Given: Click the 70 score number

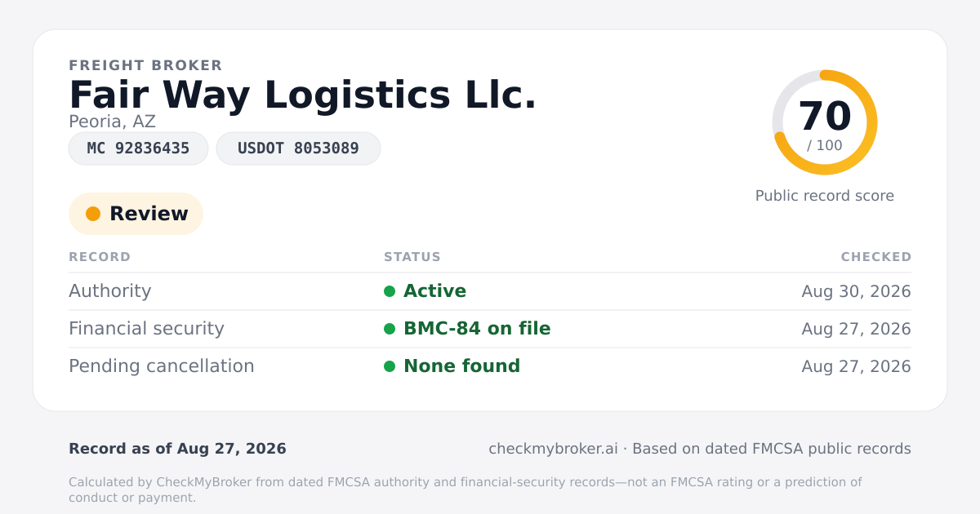Looking at the screenshot, I should [x=825, y=116].
